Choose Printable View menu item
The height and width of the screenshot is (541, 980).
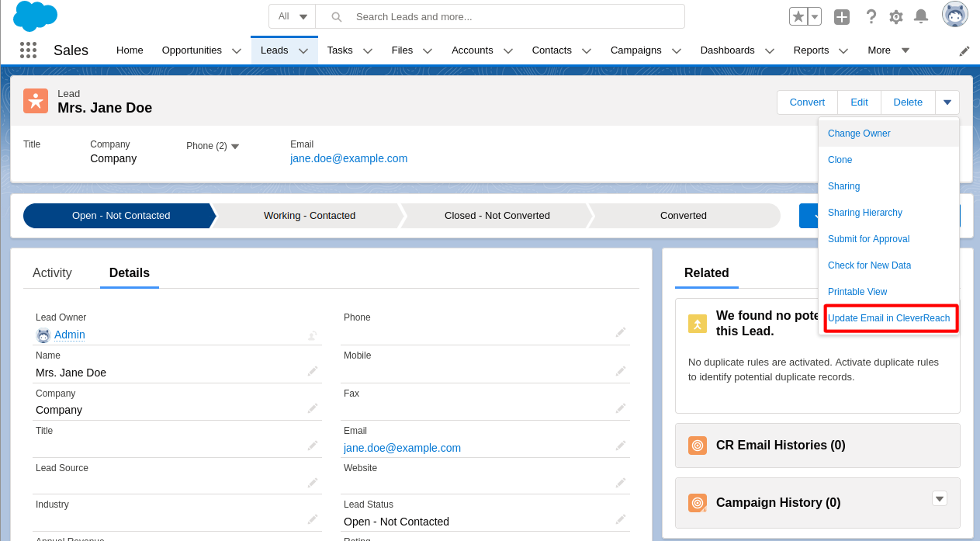[x=889, y=292]
